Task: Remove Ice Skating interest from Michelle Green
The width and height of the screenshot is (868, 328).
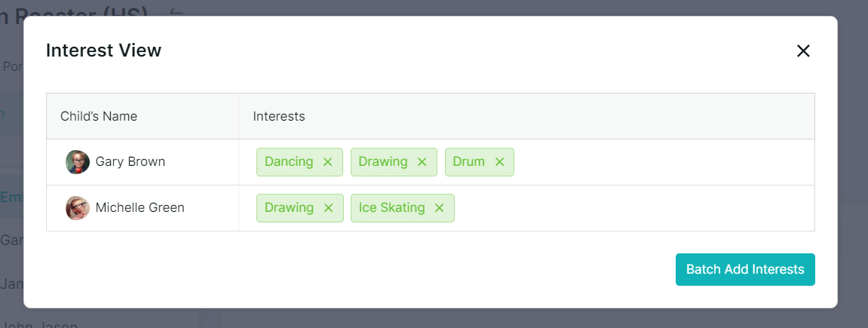Action: pos(440,208)
